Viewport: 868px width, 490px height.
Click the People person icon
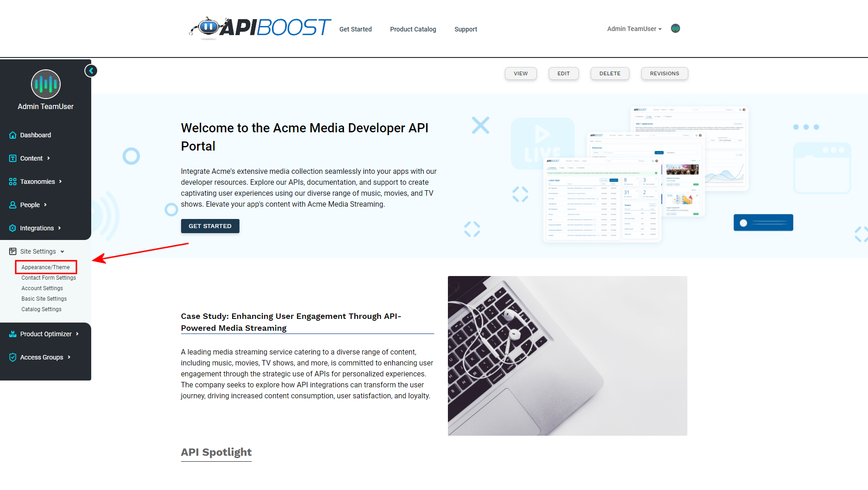tap(13, 205)
